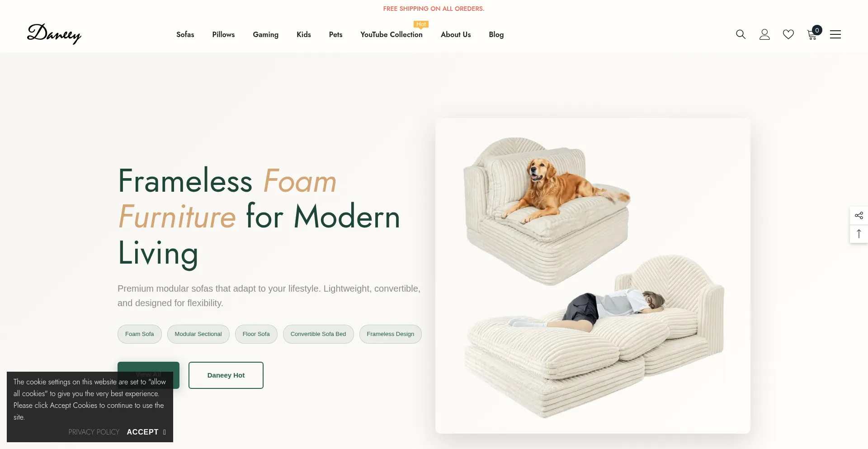Open the search magnifier icon
This screenshot has width=868, height=449.
[x=741, y=34]
